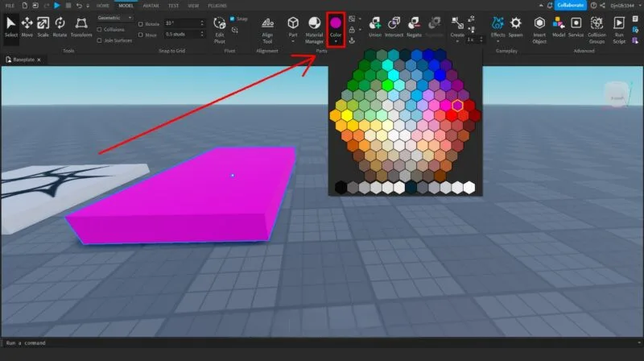Viewport: 644px width, 361px height.
Task: Click the Help question mark icon
Action: (x=593, y=6)
